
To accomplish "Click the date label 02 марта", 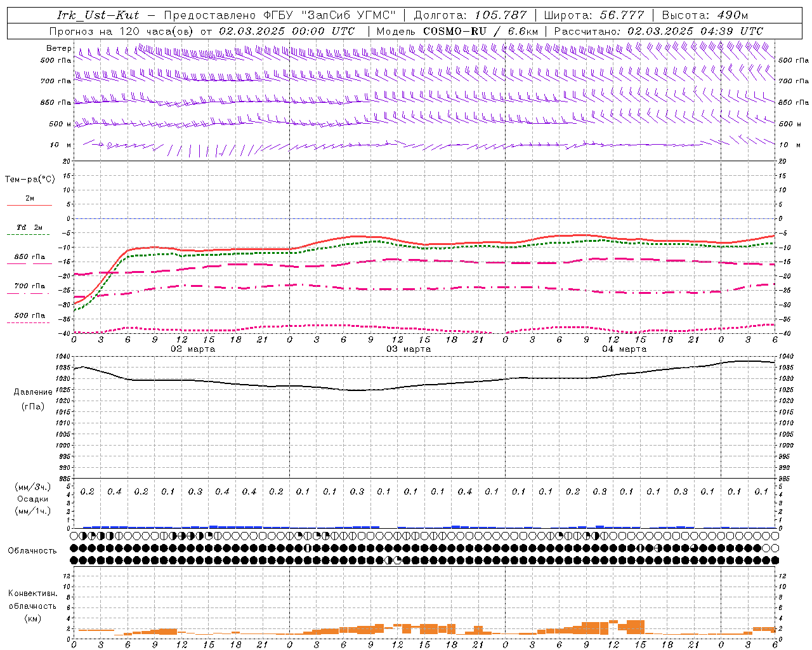I will (193, 349).
